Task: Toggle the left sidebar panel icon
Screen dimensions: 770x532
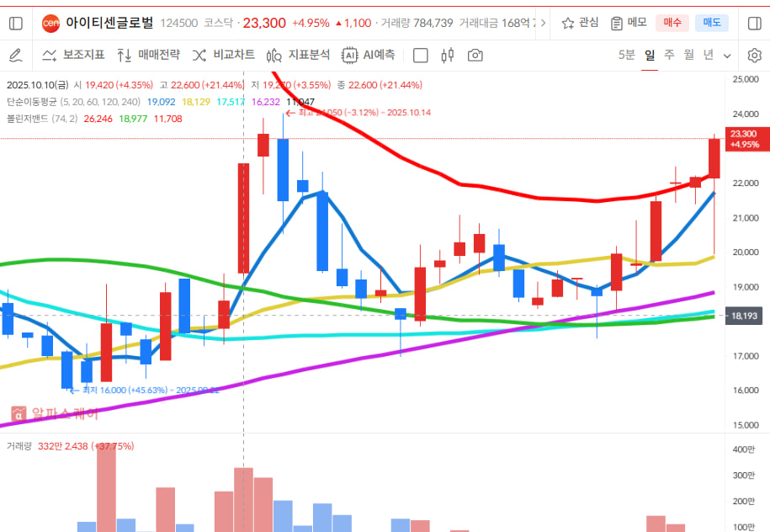Action: point(16,24)
